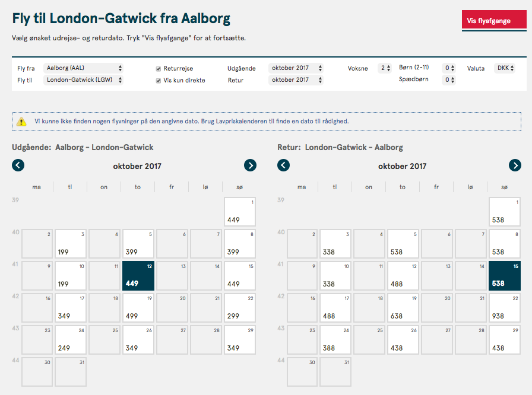
Task: Open the Fly fra Aalborg (AAL) dropdown
Action: pyautogui.click(x=83, y=68)
